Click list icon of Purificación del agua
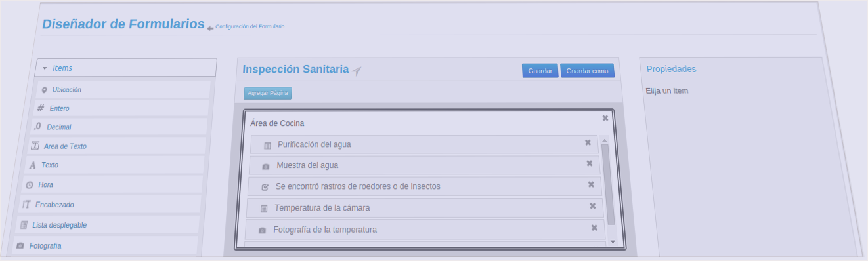 267,145
